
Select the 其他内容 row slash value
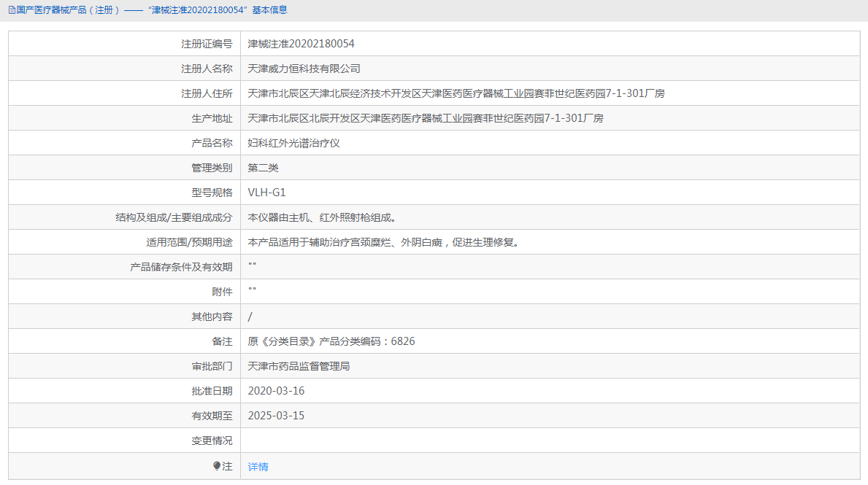tap(249, 316)
